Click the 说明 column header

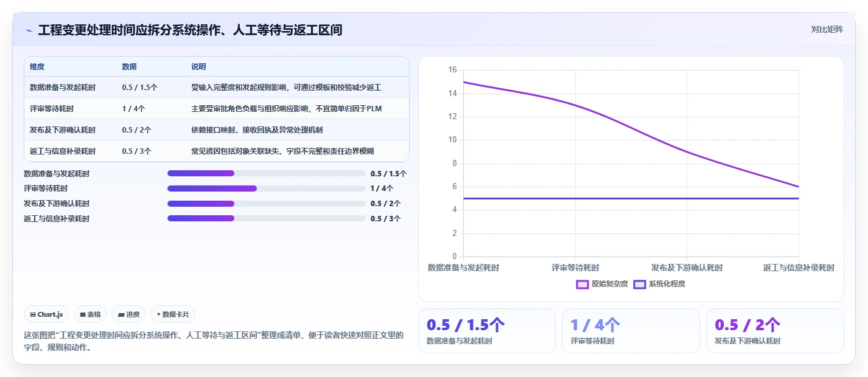pos(198,66)
